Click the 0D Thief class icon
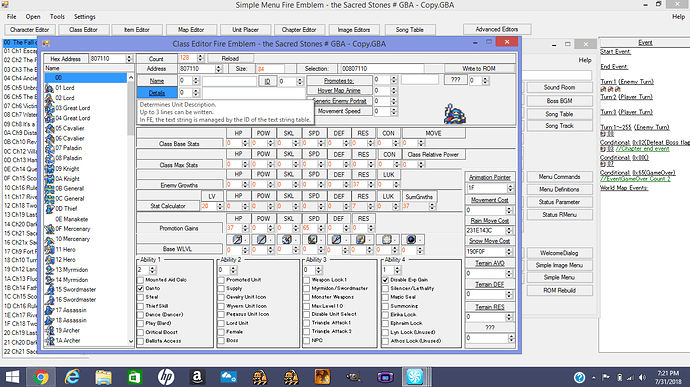 [49, 209]
